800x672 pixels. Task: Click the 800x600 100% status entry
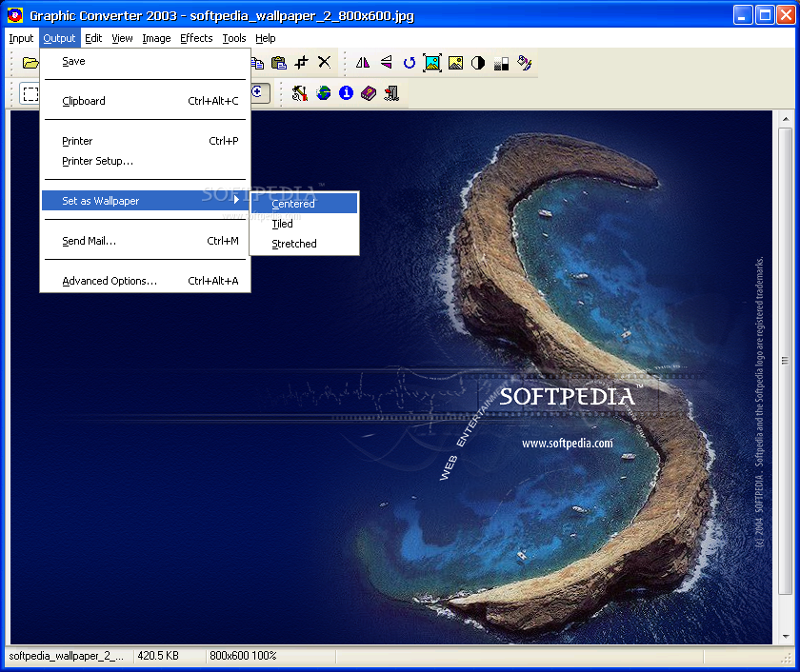(x=243, y=656)
